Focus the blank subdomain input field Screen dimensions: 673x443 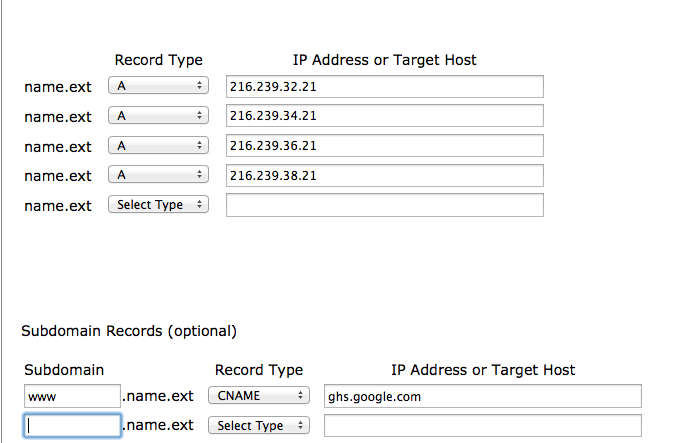click(x=72, y=426)
